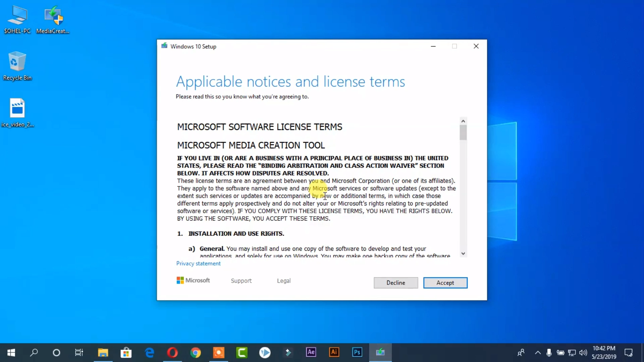This screenshot has width=644, height=362.
Task: Open the Legal link
Action: (284, 281)
